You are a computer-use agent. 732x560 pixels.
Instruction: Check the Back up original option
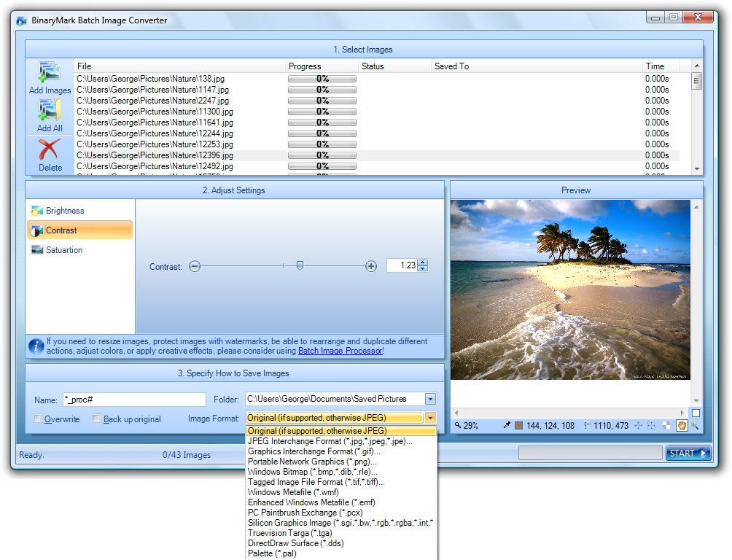(x=97, y=419)
